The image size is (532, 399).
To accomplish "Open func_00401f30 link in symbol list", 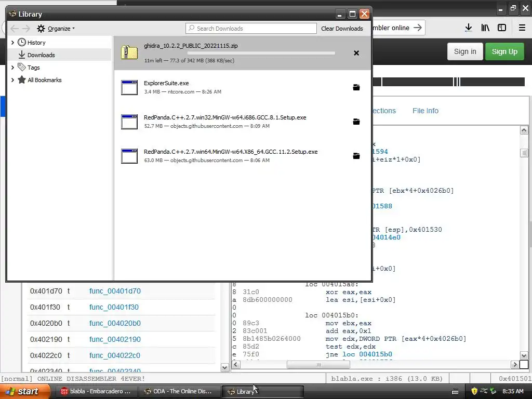I will (114, 307).
